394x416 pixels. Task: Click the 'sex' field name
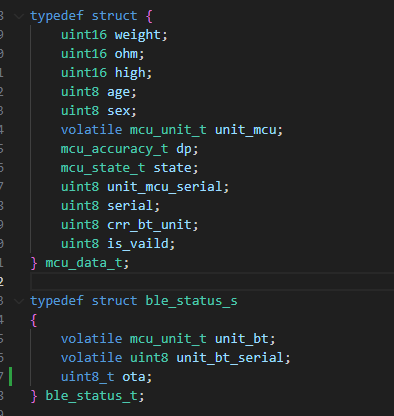pyautogui.click(x=118, y=111)
